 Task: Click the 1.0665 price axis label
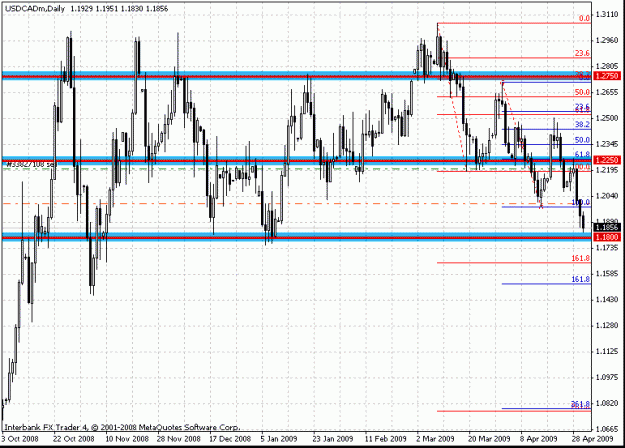607,429
